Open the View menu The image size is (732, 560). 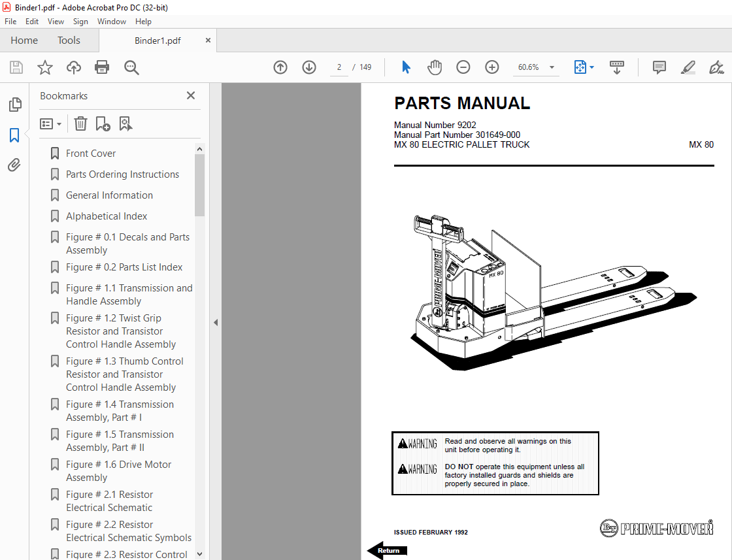point(56,22)
